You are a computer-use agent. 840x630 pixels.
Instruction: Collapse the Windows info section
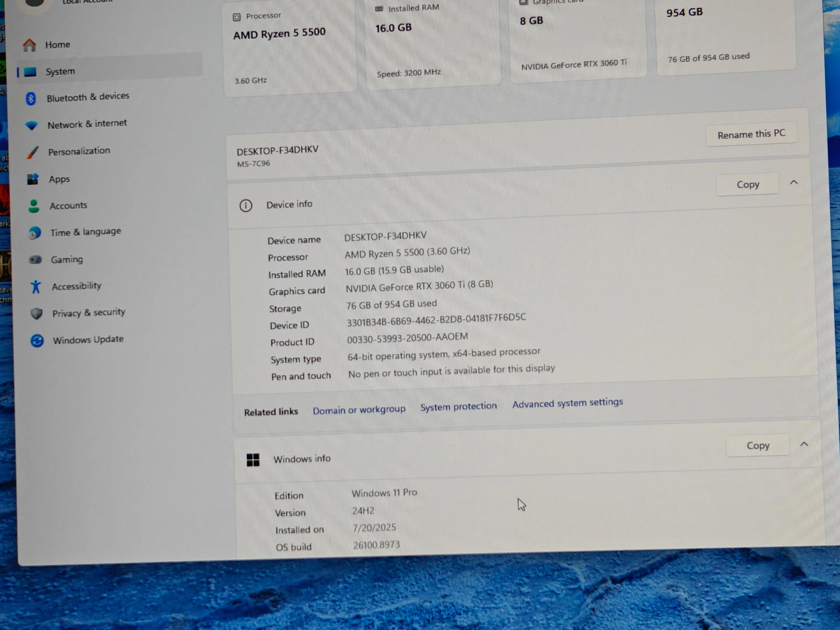[804, 444]
